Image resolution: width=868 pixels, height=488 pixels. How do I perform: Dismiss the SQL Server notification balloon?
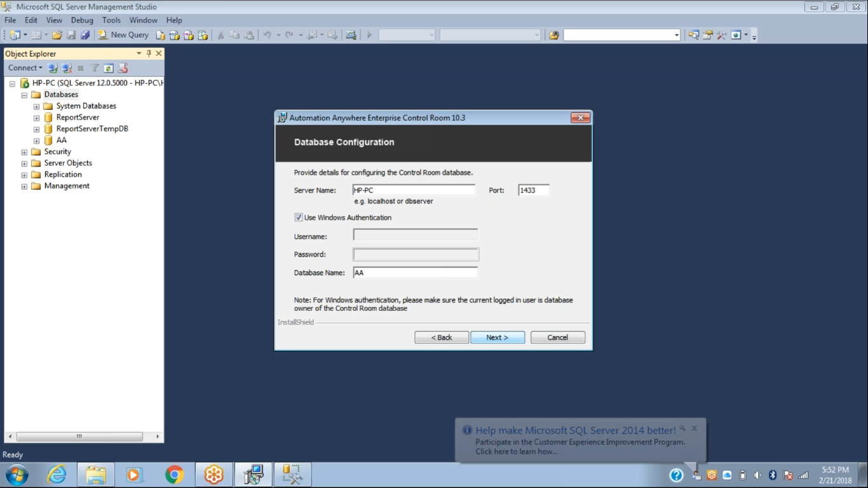[x=695, y=428]
